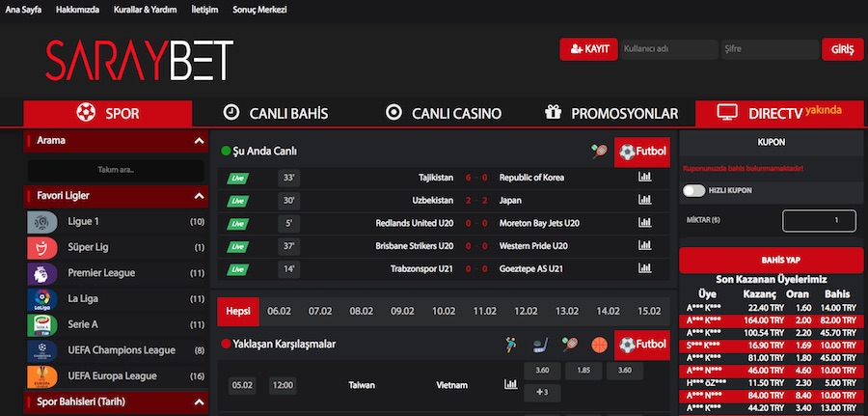The height and width of the screenshot is (416, 868).
Task: Open the DirecTV tab
Action: tap(779, 113)
